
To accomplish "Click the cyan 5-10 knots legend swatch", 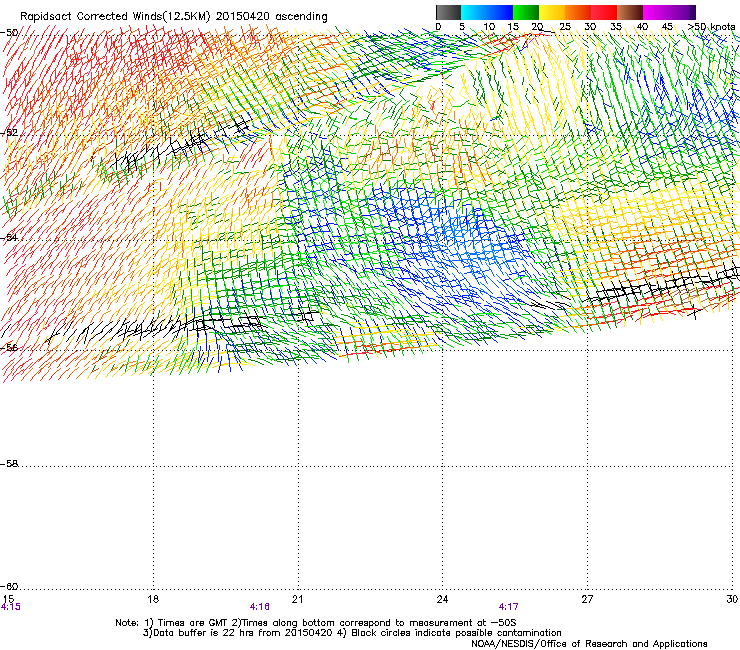I will tap(474, 12).
